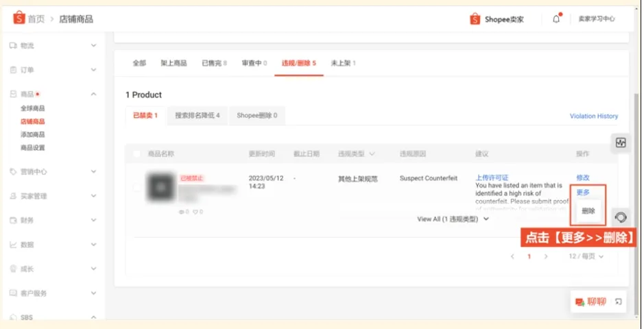Switch to the 审查中 tab
Viewport: 644px width, 329px height.
[x=254, y=63]
